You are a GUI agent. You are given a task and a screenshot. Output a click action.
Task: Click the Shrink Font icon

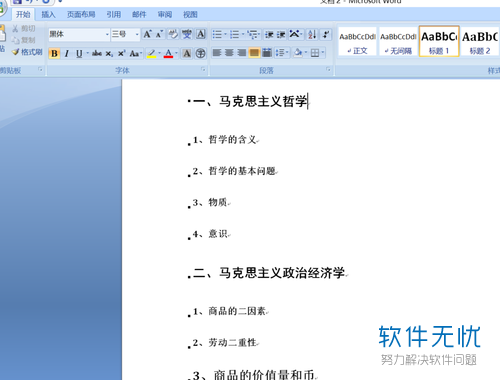[159, 34]
